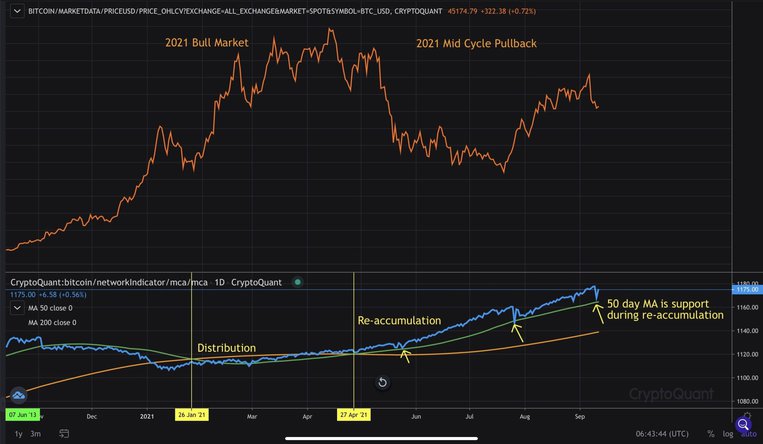Click the Mar label on time axis
Image resolution: width=763 pixels, height=444 pixels.
pyautogui.click(x=252, y=416)
